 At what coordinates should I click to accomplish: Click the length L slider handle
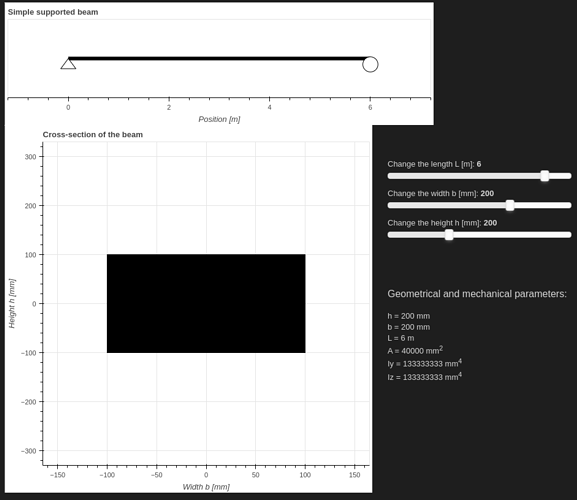tap(545, 176)
